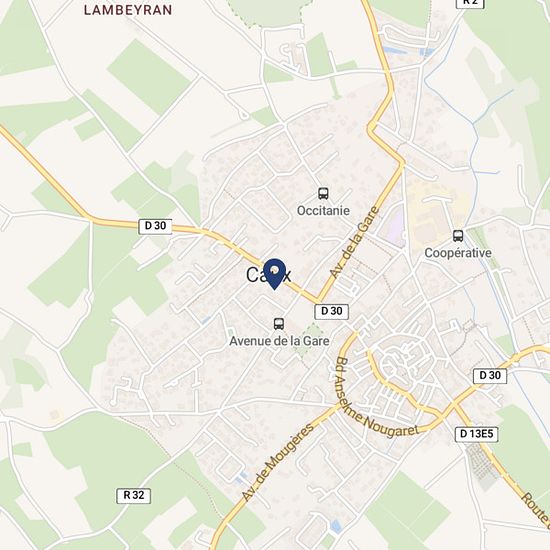Select the Occitanie bus stop icon
Screen dimensions: 550x550
tap(323, 193)
